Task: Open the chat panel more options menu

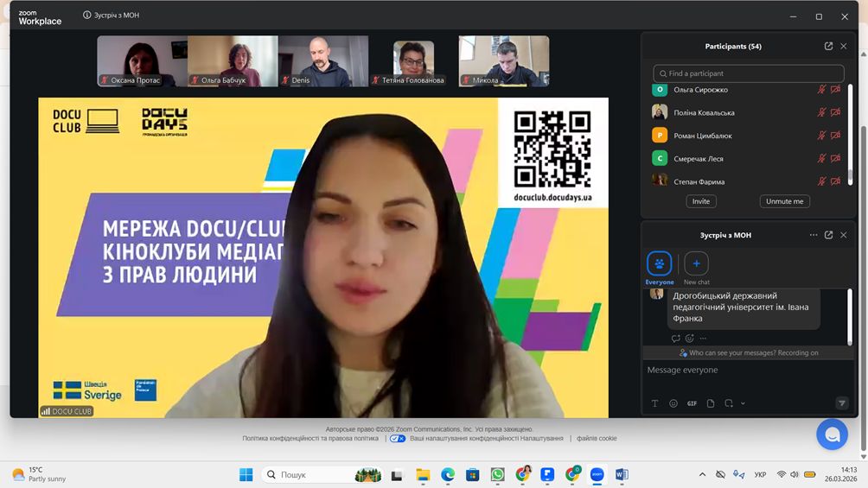Action: point(813,235)
